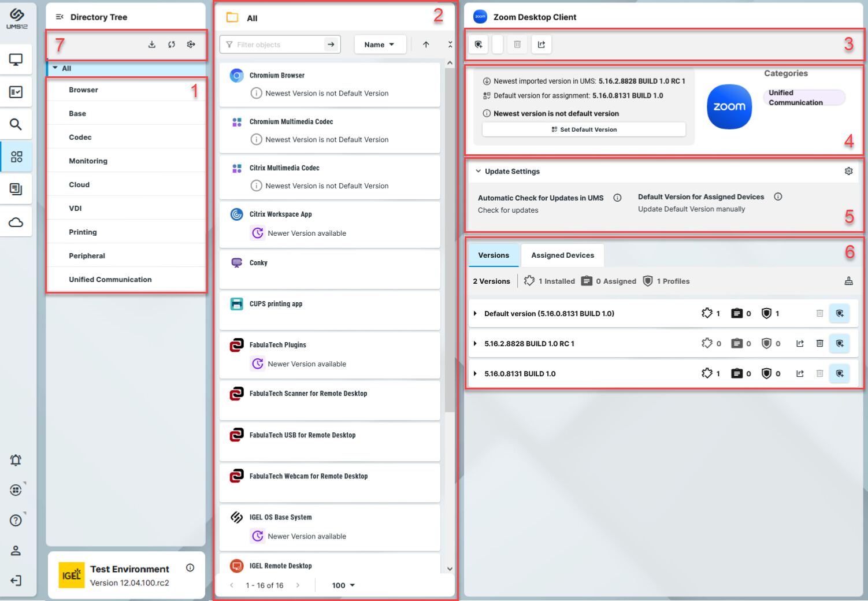The image size is (868, 601).
Task: Switch to the Assigned Devices tab
Action: pyautogui.click(x=562, y=255)
